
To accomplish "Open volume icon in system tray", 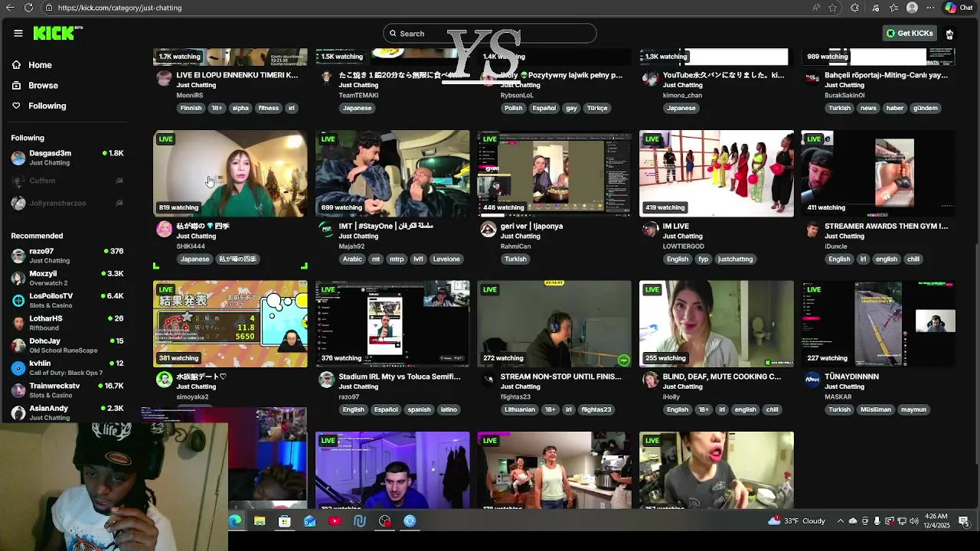I will [913, 521].
